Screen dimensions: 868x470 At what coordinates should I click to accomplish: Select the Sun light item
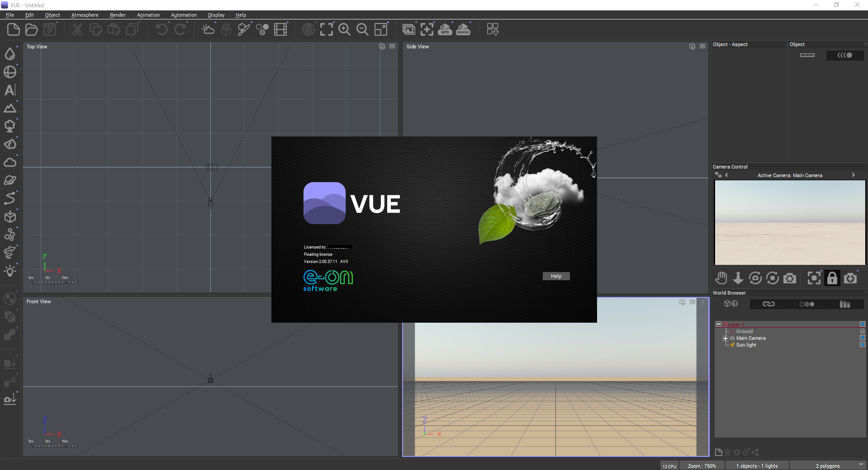click(746, 345)
